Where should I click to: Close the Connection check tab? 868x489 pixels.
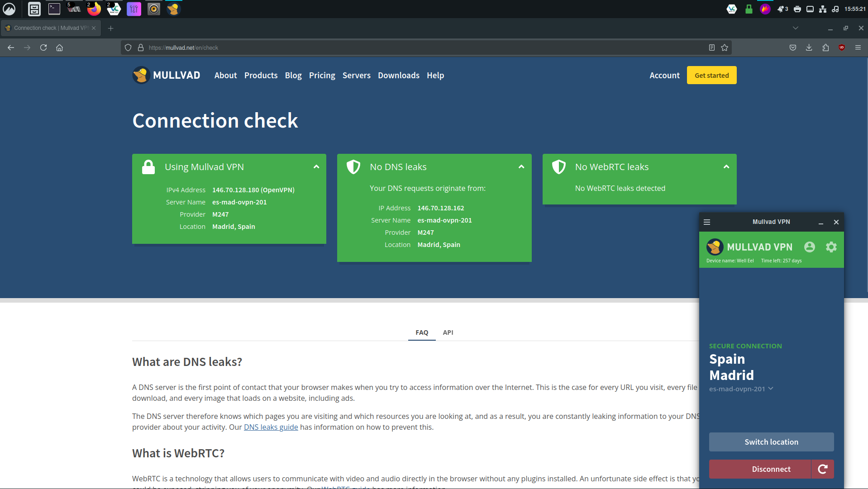point(94,28)
